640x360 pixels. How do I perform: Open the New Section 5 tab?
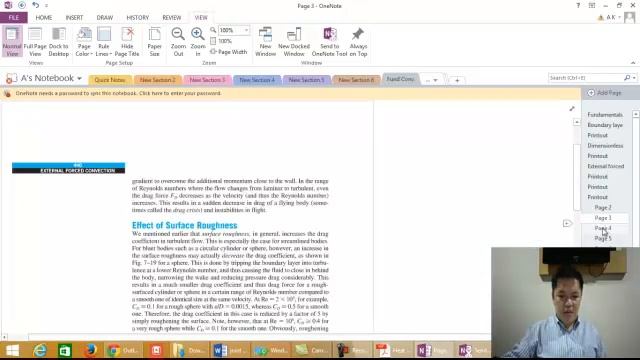pyautogui.click(x=306, y=80)
